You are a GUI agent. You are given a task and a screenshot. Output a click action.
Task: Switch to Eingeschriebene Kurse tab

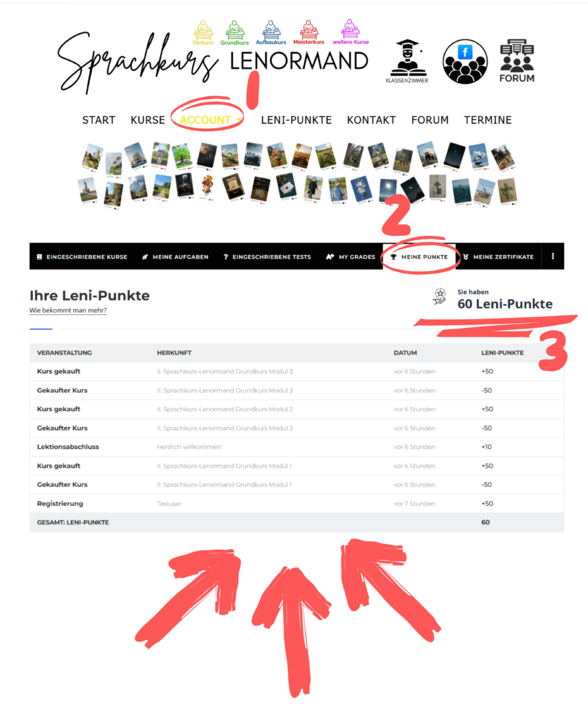pos(82,257)
